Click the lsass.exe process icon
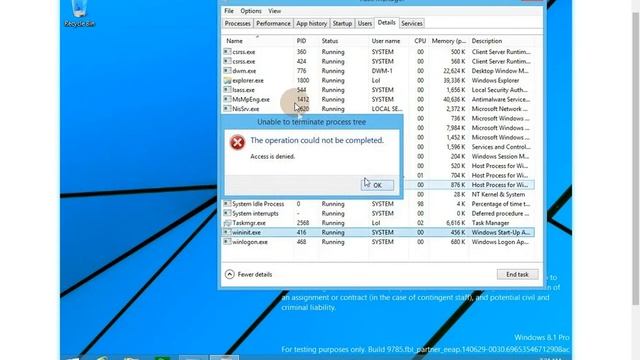The width and height of the screenshot is (640, 360). pyautogui.click(x=227, y=90)
